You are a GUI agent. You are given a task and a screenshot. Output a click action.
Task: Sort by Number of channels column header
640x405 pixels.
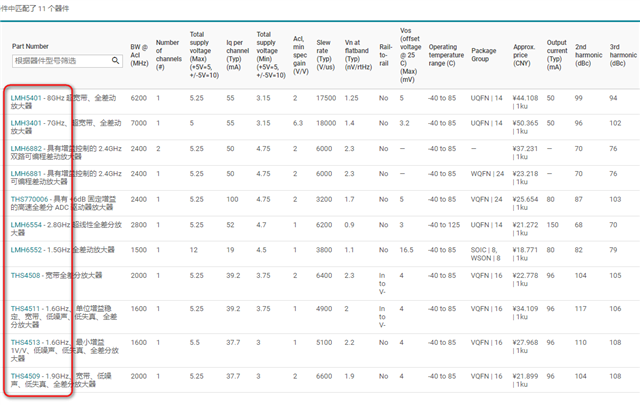[x=169, y=55]
